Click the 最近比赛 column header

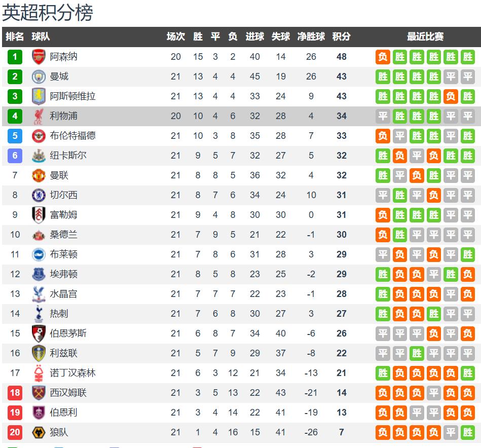[x=425, y=36]
